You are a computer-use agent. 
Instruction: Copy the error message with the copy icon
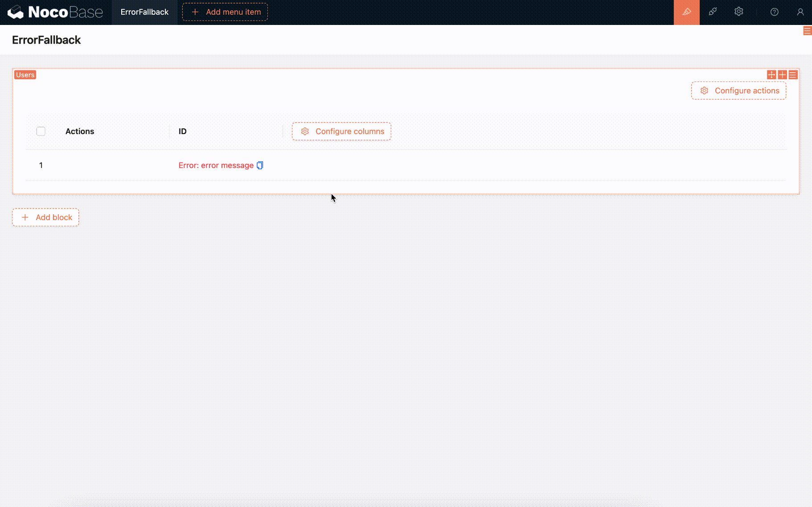pos(260,165)
